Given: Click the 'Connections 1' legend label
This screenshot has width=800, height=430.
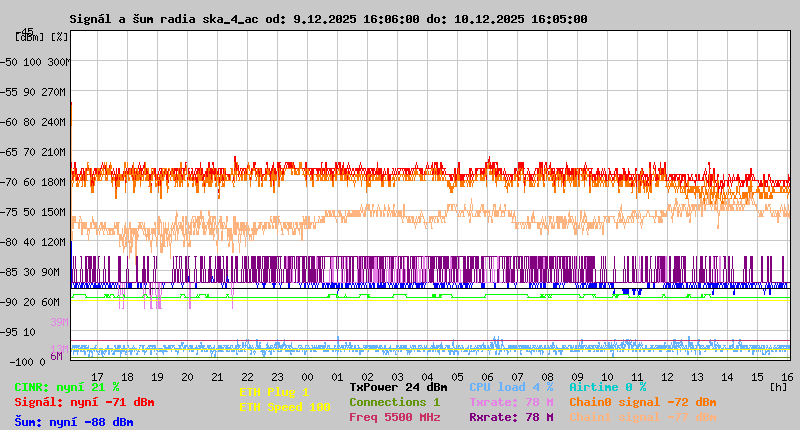Looking at the screenshot, I should click(x=394, y=402).
